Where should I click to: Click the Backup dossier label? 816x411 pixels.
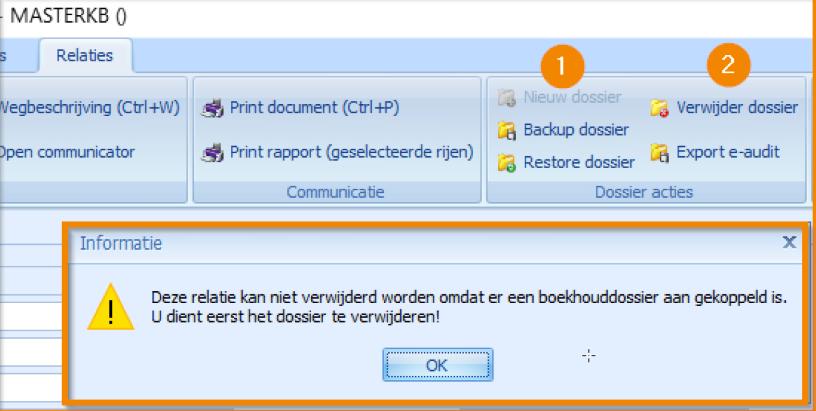tap(576, 130)
